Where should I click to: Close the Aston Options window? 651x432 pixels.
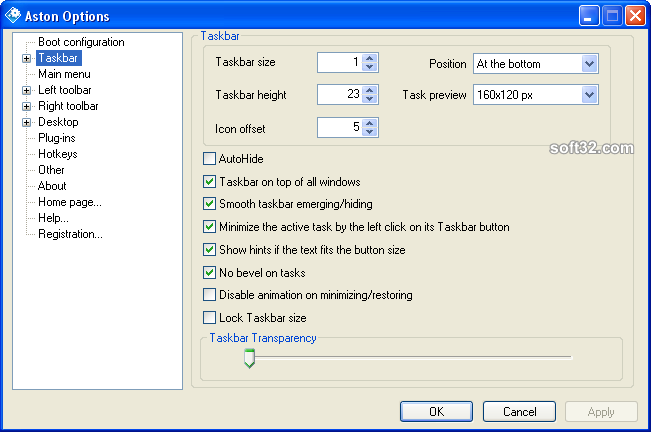click(635, 16)
